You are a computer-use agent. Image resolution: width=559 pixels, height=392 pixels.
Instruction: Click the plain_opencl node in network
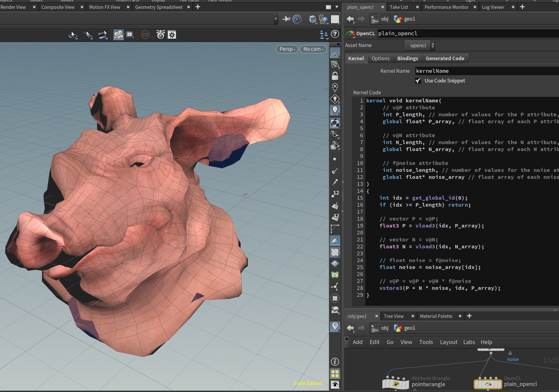[x=488, y=384]
